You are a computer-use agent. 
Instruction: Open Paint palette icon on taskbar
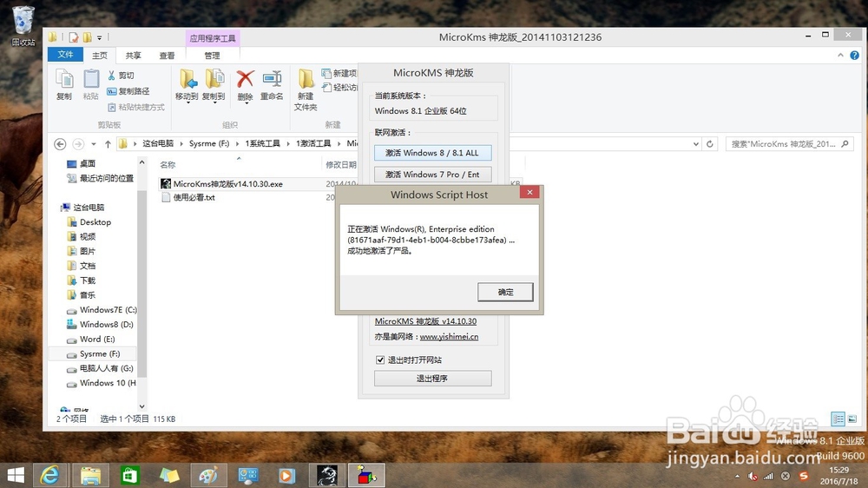(x=208, y=475)
